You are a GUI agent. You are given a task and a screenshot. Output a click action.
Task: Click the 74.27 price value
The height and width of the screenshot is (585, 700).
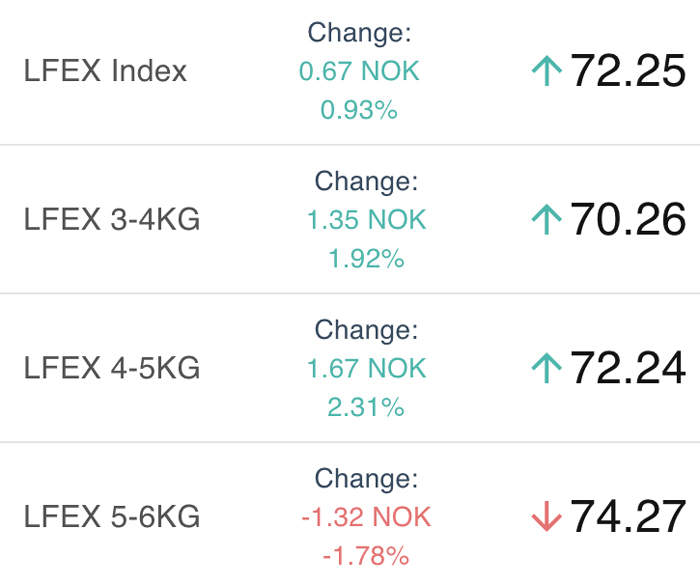(x=628, y=517)
